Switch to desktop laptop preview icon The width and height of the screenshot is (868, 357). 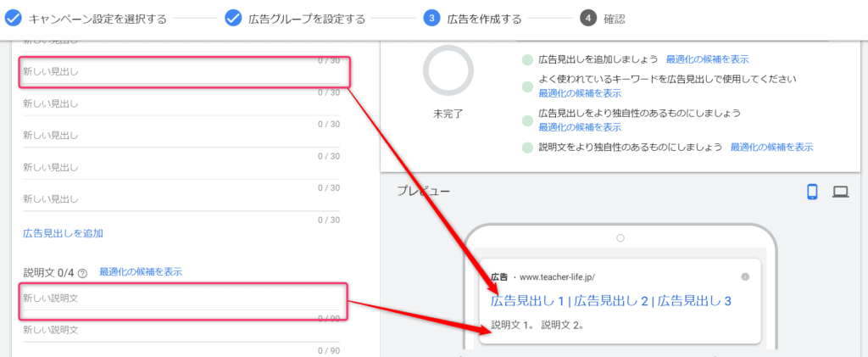[x=840, y=192]
